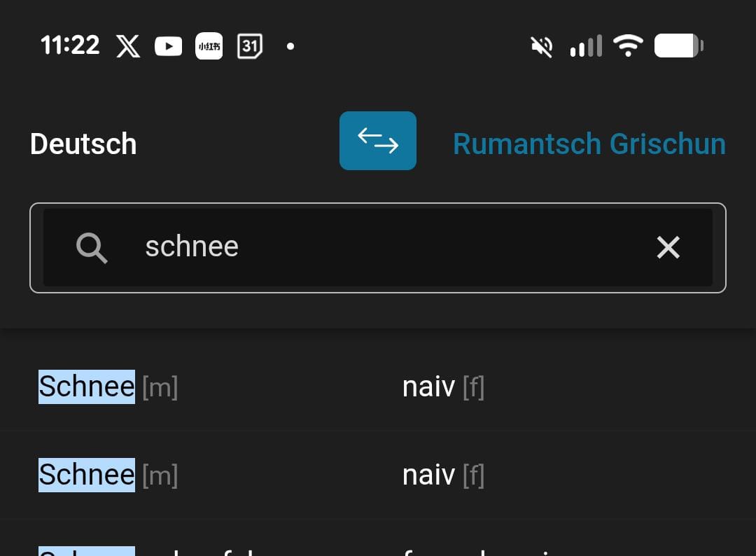The image size is (756, 556).
Task: Swap the translation direction with the arrows button
Action: [378, 141]
